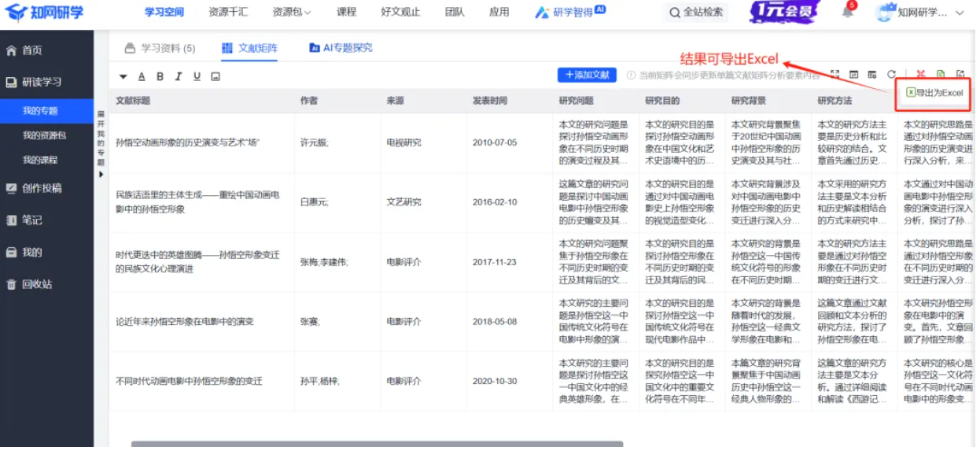Click the insert image toolbar icon

pyautogui.click(x=215, y=76)
